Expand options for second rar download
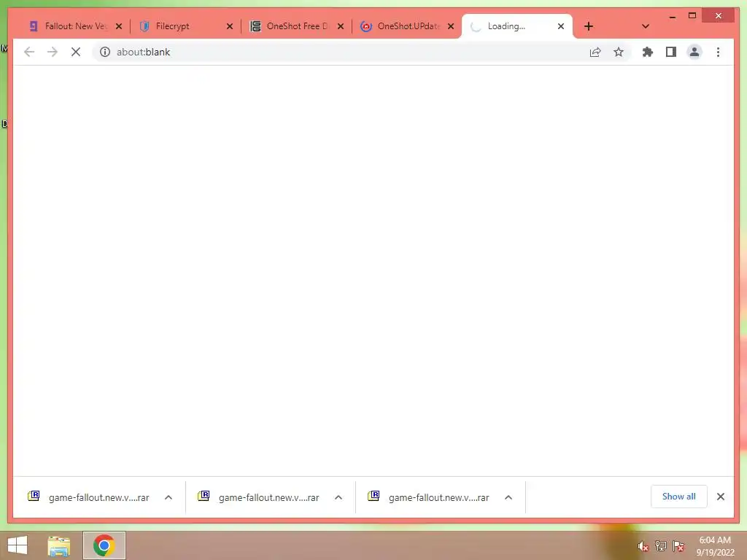Screen dimensions: 747x560 338,497
